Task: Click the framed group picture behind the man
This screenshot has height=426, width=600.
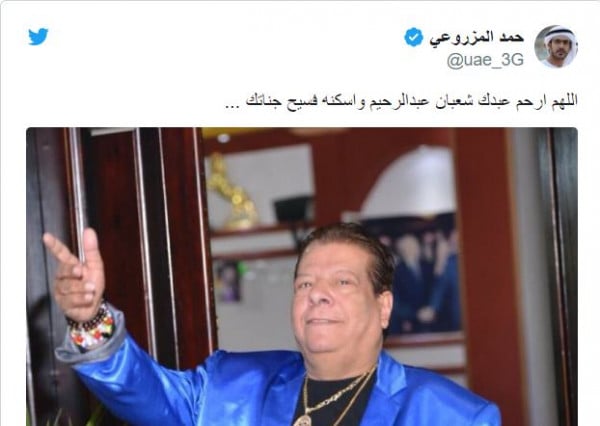Action: pos(419,281)
